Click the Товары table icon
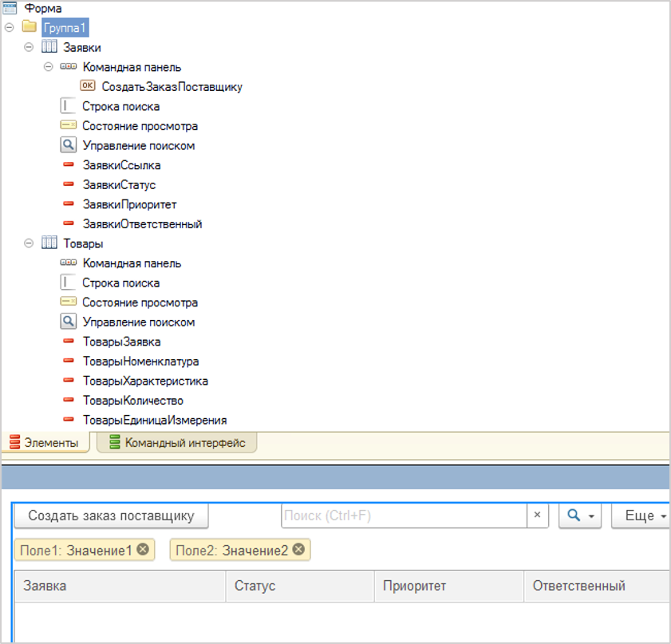This screenshot has width=671, height=644. [49, 243]
